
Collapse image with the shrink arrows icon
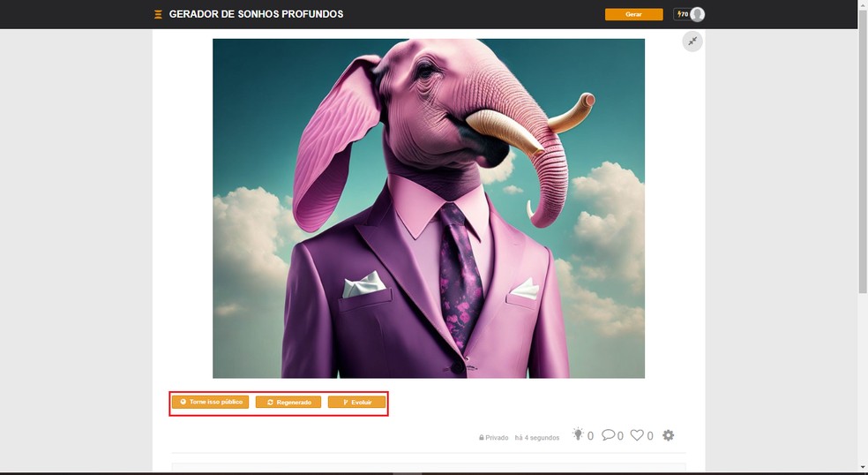692,41
